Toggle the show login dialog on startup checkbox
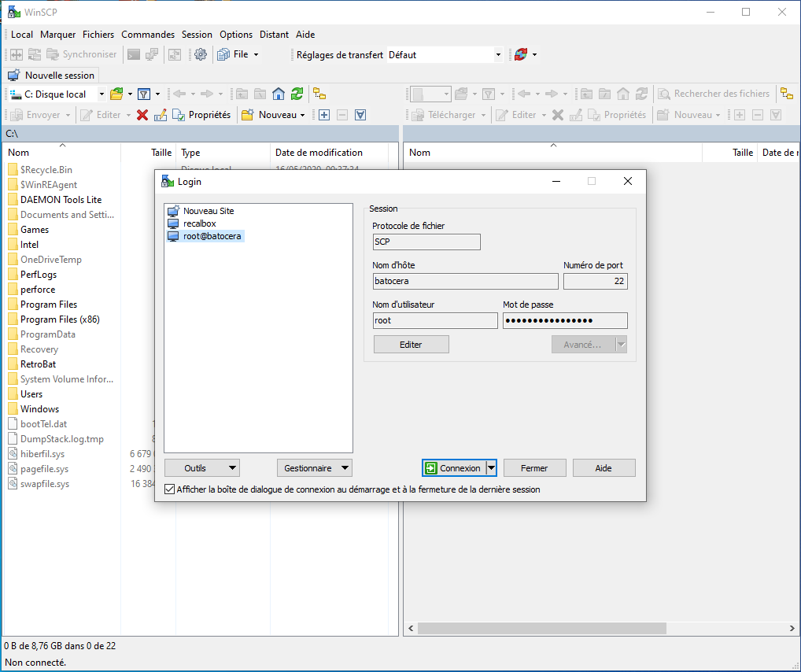Screen dimensions: 801x672 pos(169,489)
